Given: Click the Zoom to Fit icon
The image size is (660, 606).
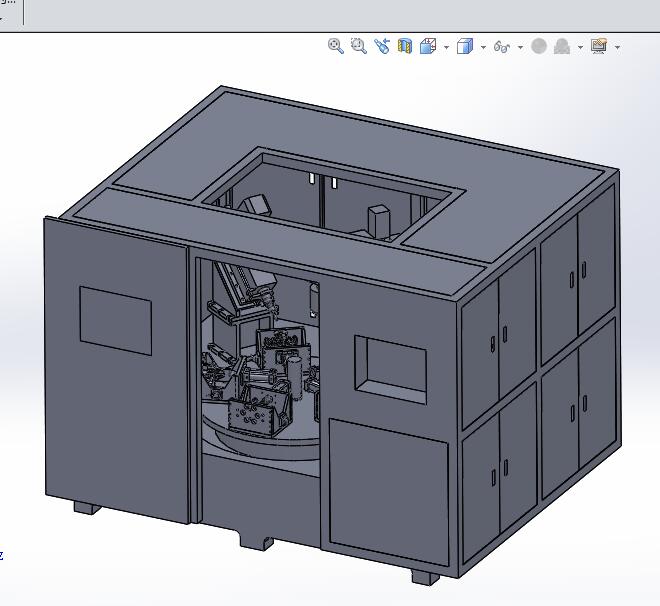Looking at the screenshot, I should pyautogui.click(x=335, y=46).
